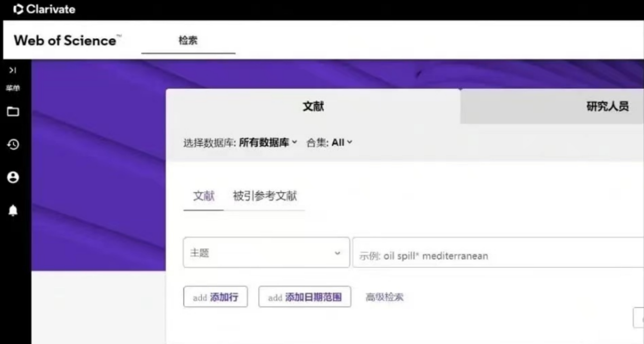Image resolution: width=644 pixels, height=344 pixels.
Task: Open search history clock icon
Action: [13, 145]
